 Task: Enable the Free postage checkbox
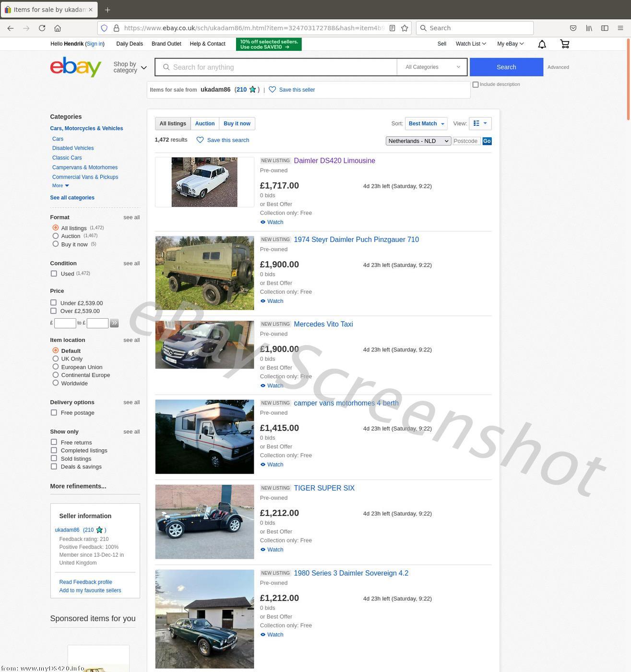coord(54,413)
